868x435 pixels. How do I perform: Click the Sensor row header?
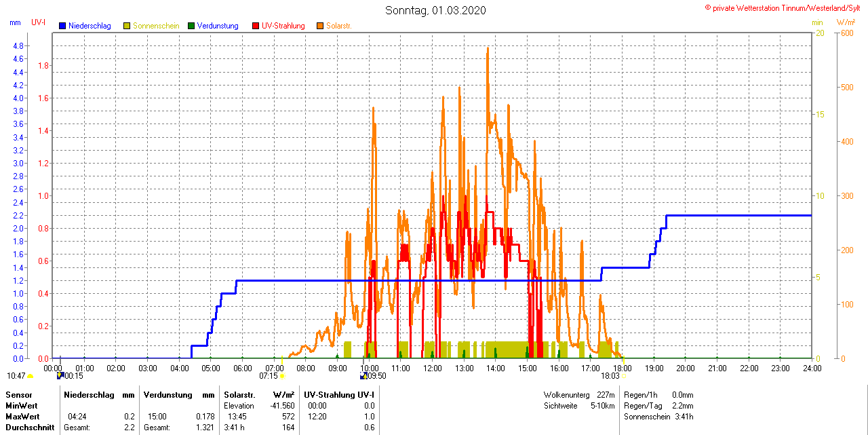19,394
